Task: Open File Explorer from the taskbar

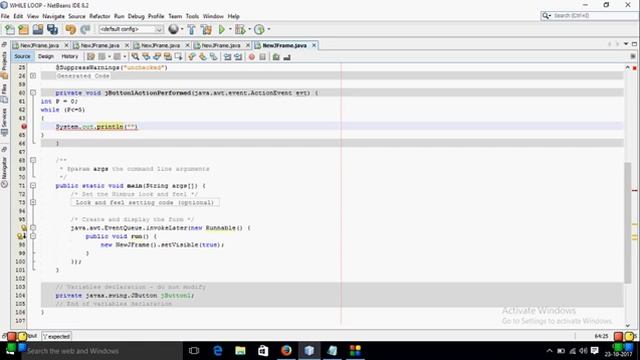Action: (x=240, y=350)
